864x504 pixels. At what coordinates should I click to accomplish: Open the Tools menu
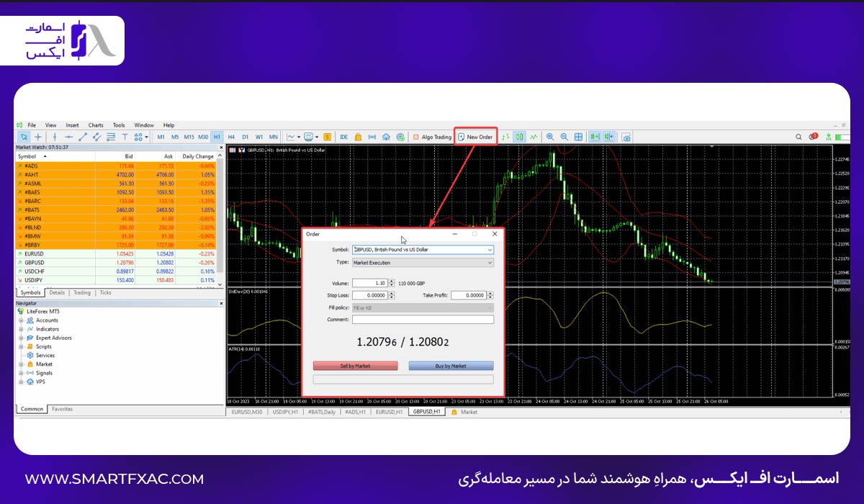pyautogui.click(x=119, y=125)
